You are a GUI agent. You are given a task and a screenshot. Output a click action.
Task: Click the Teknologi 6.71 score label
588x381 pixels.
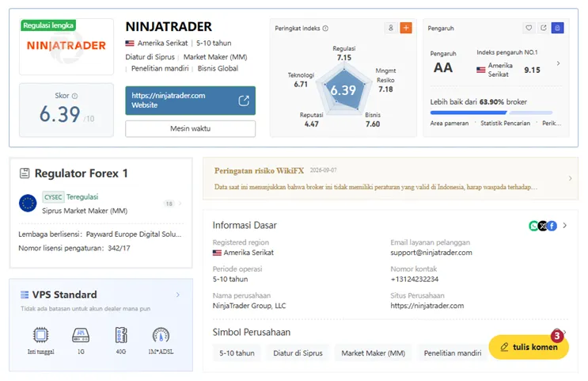[301, 80]
